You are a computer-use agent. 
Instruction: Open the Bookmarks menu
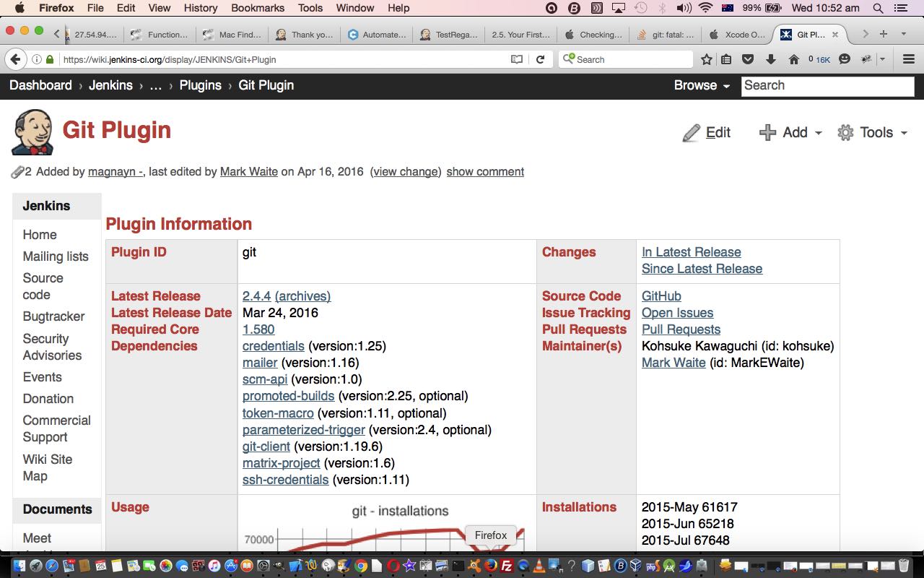pos(258,8)
